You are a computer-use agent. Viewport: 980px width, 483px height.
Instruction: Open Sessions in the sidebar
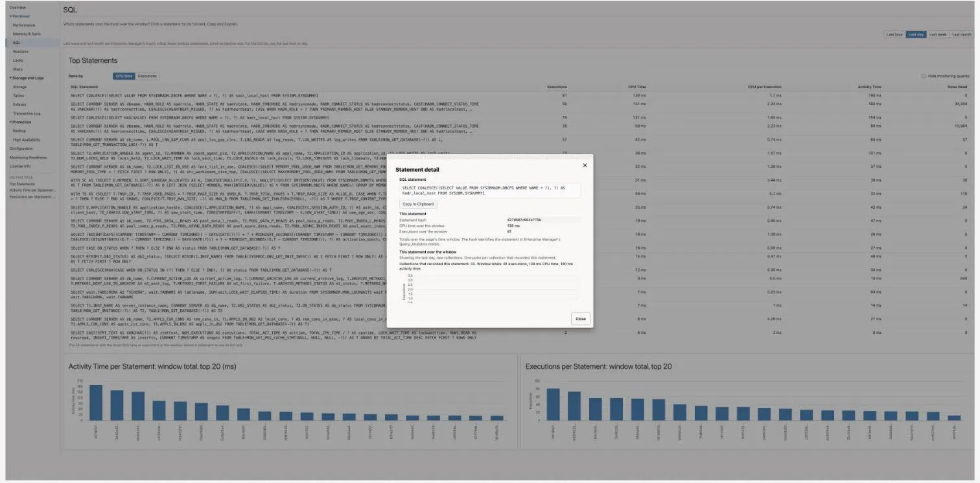click(x=21, y=51)
